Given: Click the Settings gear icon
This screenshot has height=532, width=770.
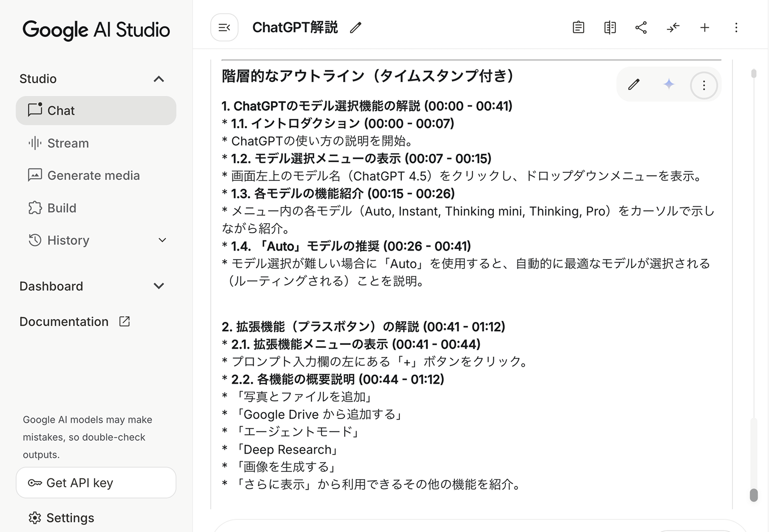Looking at the screenshot, I should click(x=35, y=518).
